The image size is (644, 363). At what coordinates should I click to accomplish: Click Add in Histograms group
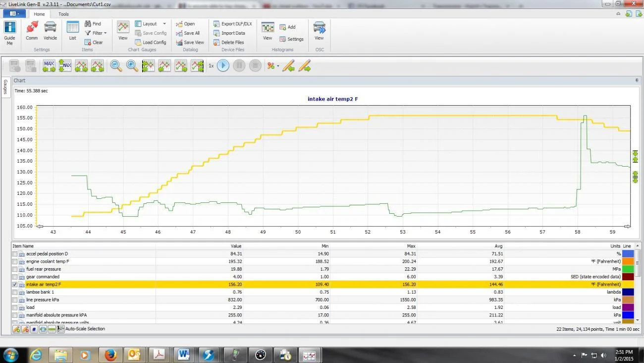pyautogui.click(x=287, y=27)
